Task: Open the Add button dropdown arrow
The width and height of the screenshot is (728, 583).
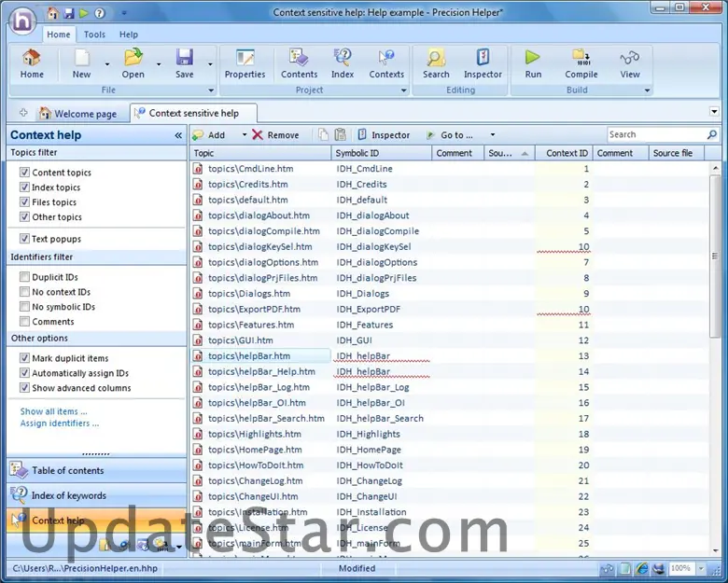Action: click(x=245, y=134)
